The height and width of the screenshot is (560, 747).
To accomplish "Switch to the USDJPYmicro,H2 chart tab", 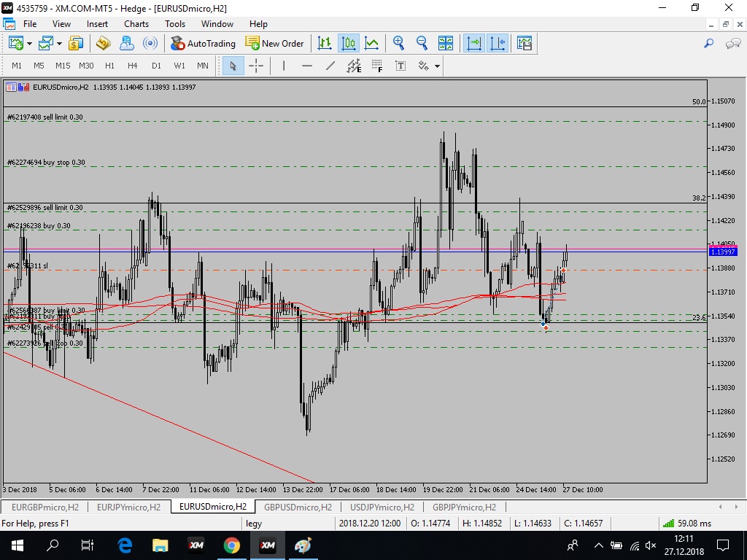I will click(382, 507).
